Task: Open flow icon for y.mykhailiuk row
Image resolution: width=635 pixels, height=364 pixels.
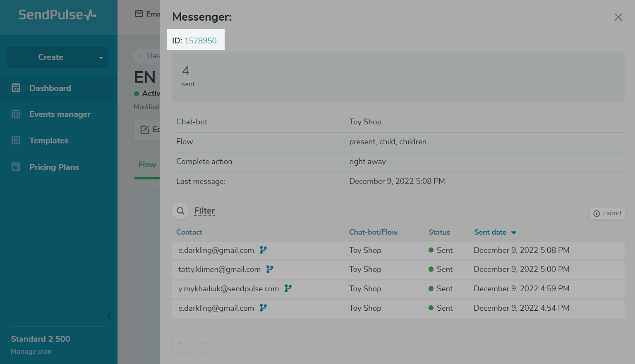Action: click(x=288, y=288)
